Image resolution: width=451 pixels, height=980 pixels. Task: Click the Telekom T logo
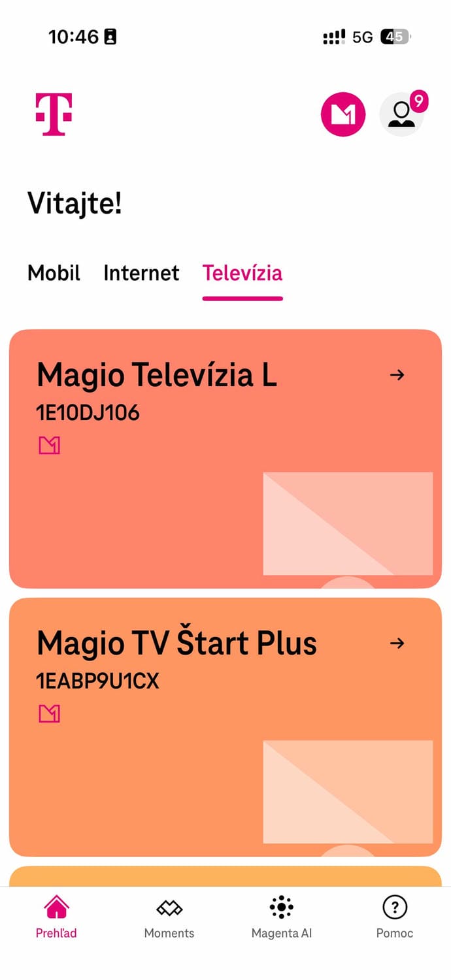tap(54, 112)
